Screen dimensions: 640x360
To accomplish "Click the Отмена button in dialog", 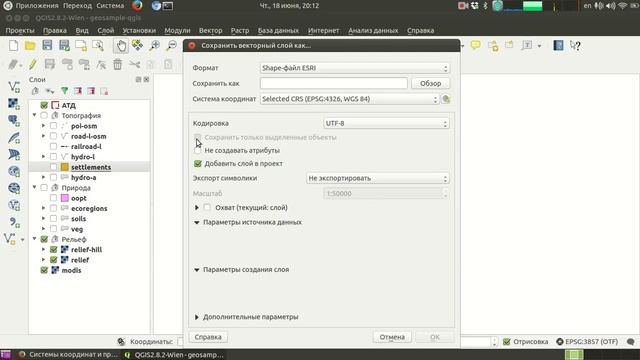I will (x=392, y=337).
